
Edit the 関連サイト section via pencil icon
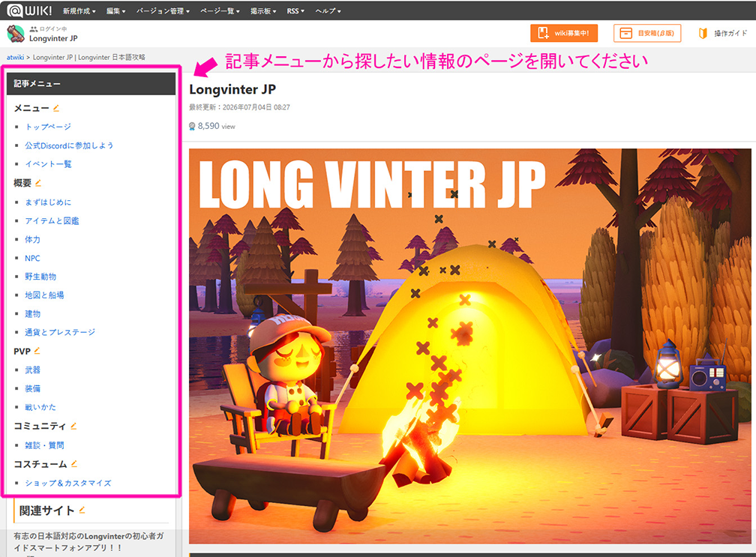(82, 510)
